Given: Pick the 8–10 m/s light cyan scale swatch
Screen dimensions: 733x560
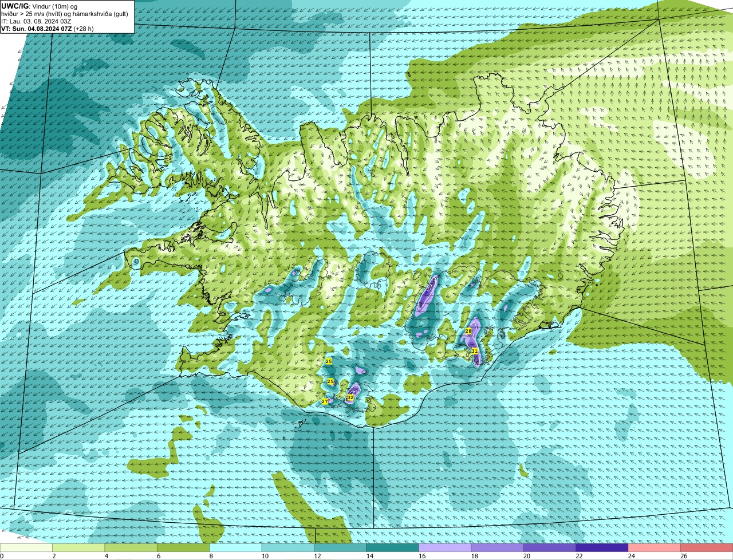Looking at the screenshot, I should point(236,547).
